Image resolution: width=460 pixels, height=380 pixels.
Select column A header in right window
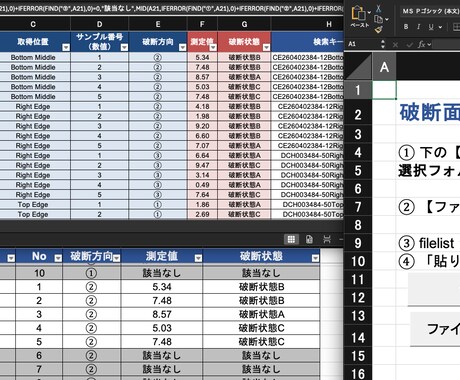coord(384,67)
